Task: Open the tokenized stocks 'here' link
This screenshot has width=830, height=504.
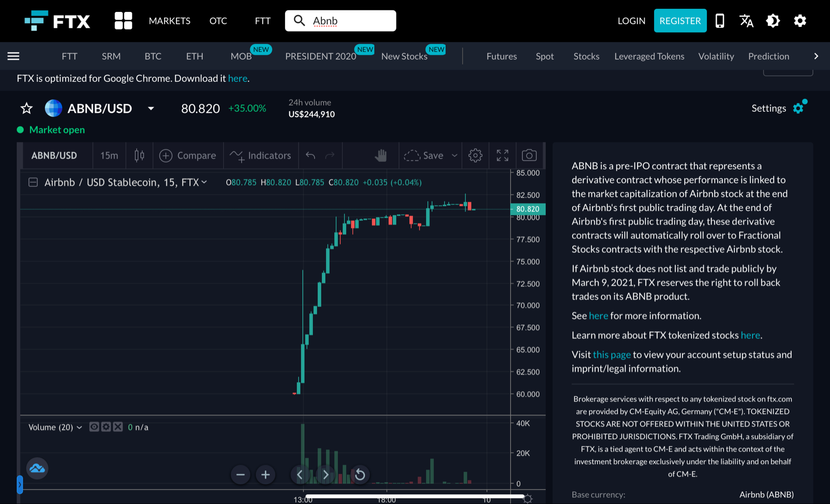Action: click(x=750, y=335)
